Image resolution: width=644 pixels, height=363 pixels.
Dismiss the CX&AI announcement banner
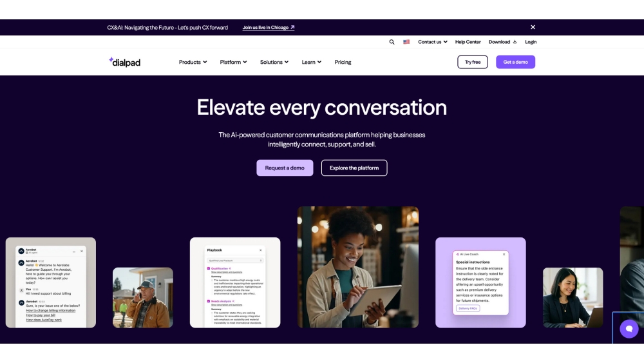click(533, 27)
